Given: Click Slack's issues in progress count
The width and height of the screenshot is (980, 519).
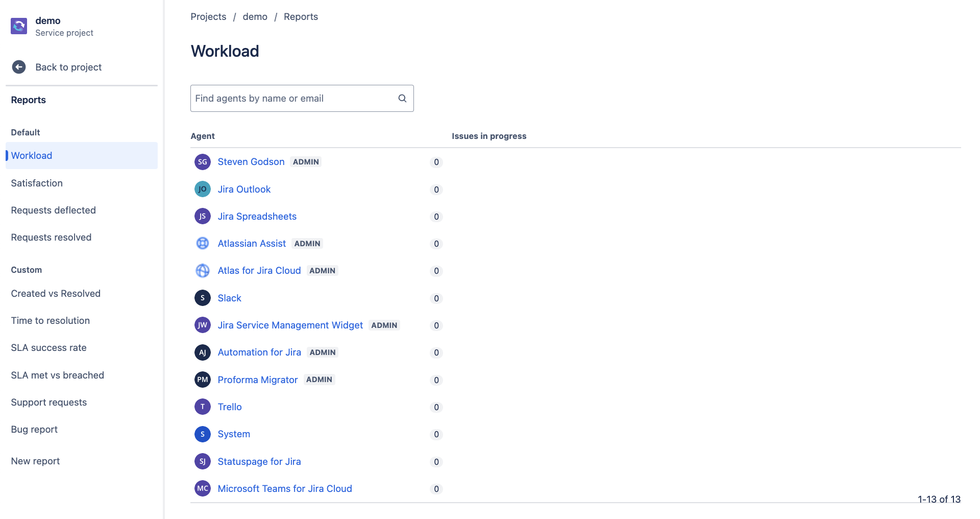Looking at the screenshot, I should (x=436, y=298).
